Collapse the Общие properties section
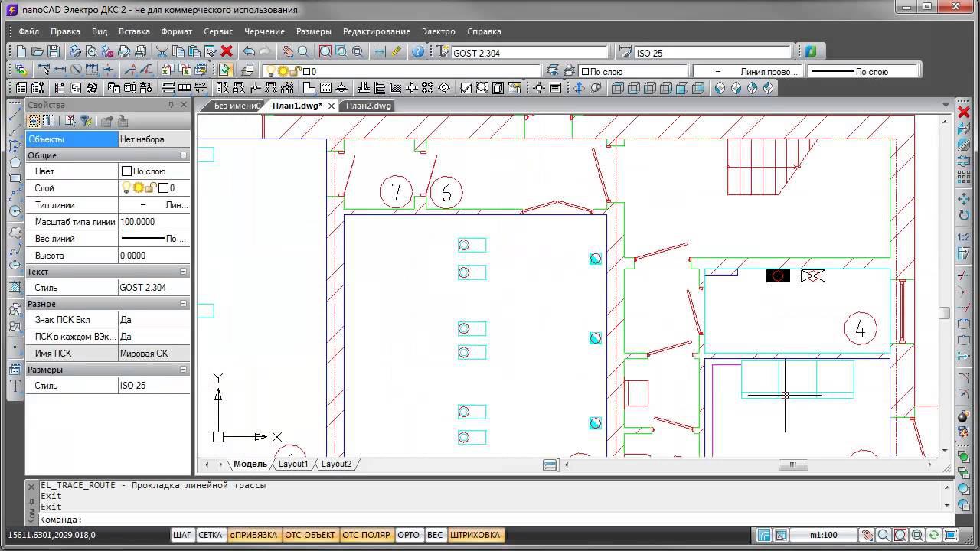980x551 pixels. click(x=183, y=155)
